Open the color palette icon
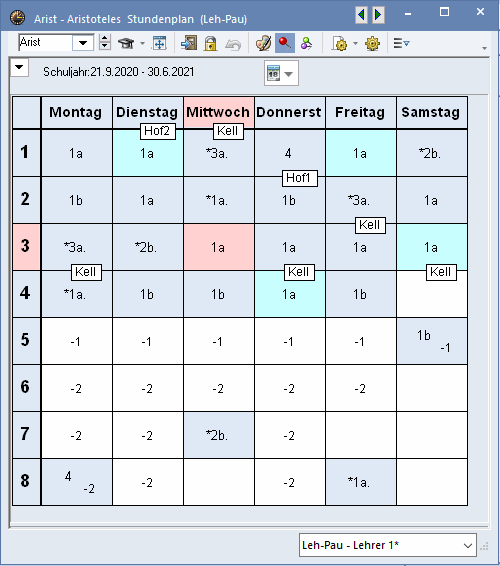The width and height of the screenshot is (500, 566). [x=263, y=43]
